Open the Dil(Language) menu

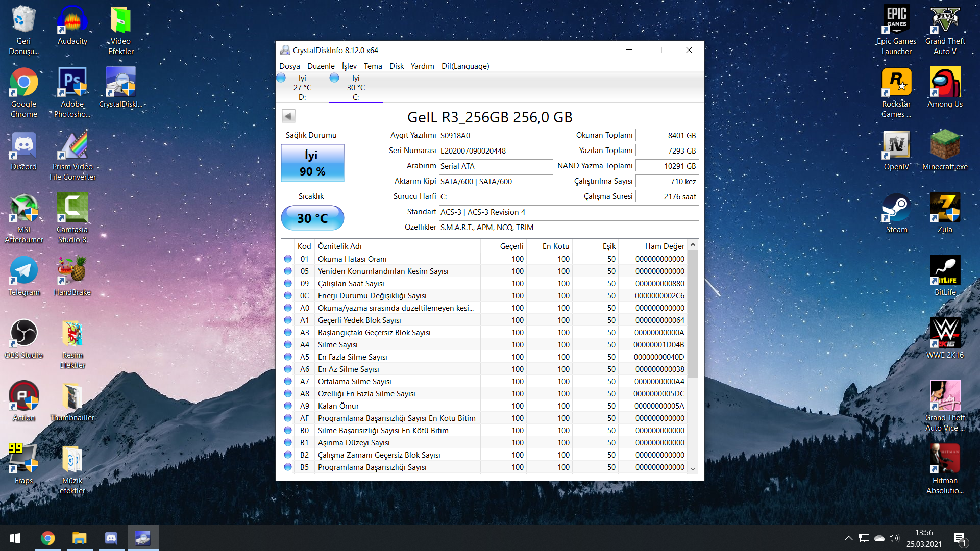(465, 66)
